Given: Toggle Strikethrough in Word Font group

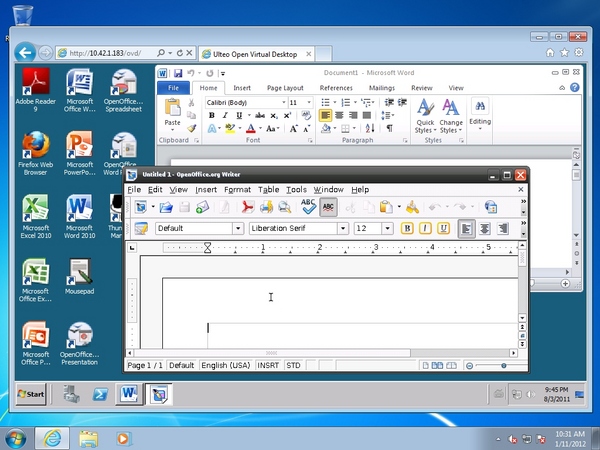Looking at the screenshot, I should [260, 115].
